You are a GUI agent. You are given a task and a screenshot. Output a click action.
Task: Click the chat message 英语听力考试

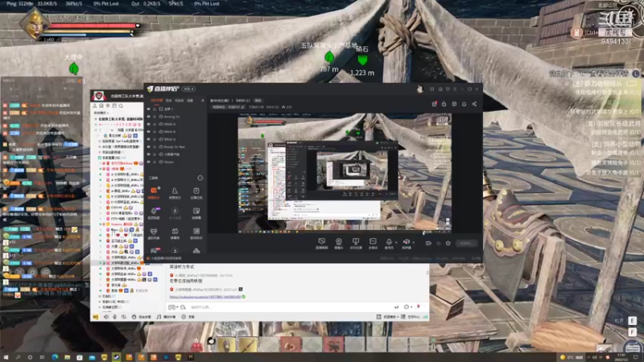(182, 267)
